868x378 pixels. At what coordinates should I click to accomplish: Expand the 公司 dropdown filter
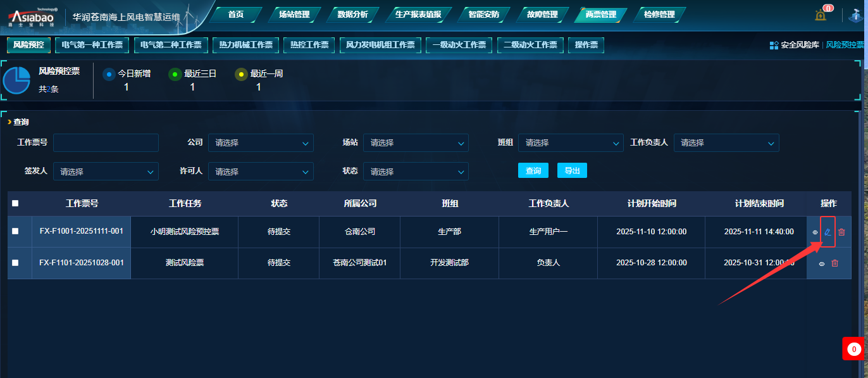[x=261, y=143]
